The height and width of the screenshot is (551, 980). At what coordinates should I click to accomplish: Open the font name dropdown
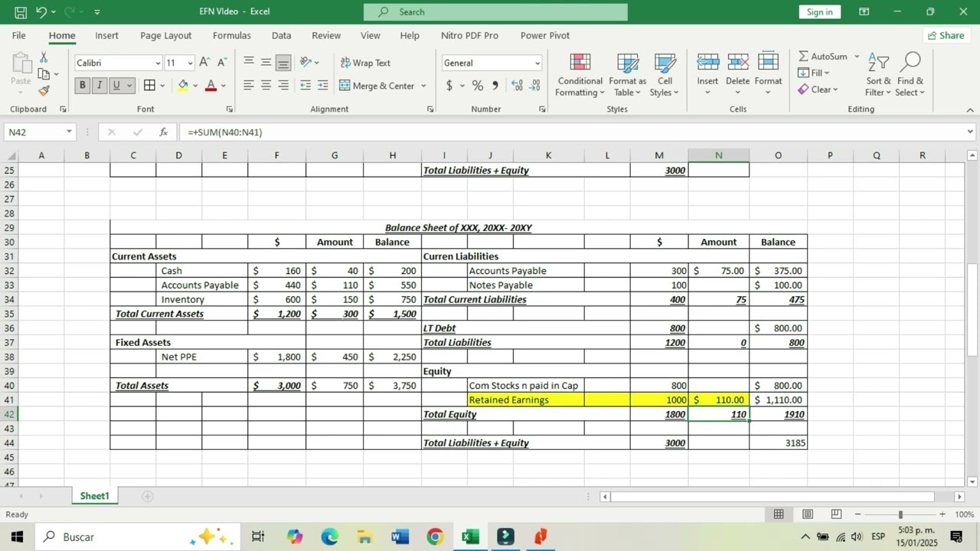tap(158, 64)
